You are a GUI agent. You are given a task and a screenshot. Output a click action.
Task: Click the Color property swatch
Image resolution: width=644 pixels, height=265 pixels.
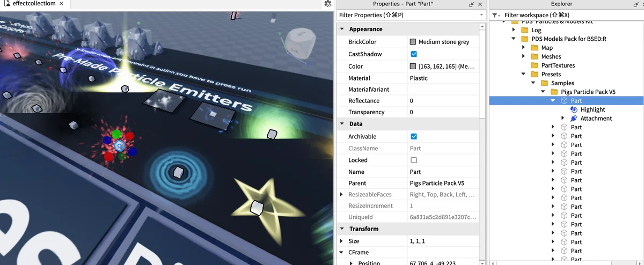coord(413,67)
